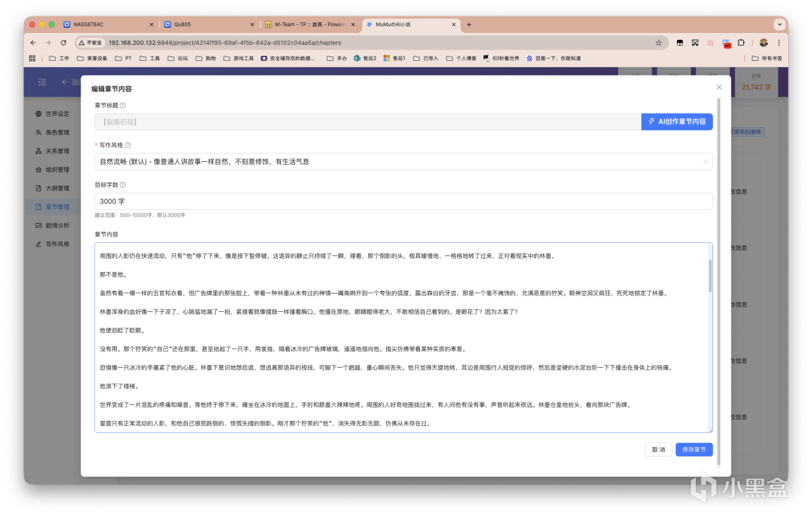The height and width of the screenshot is (516, 812).
Task: Bookmark this page with the star icon
Action: [x=658, y=42]
